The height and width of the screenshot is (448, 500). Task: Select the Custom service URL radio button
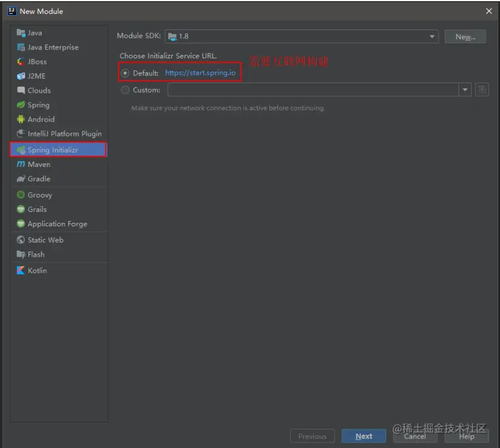(125, 90)
